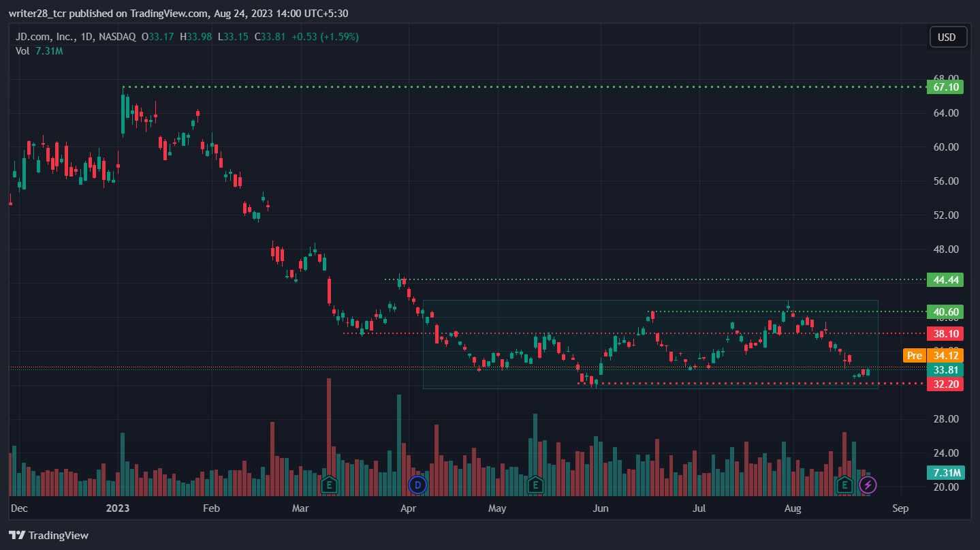The width and height of the screenshot is (980, 550).
Task: Click the 20.00 price axis label
Action: pyautogui.click(x=947, y=487)
